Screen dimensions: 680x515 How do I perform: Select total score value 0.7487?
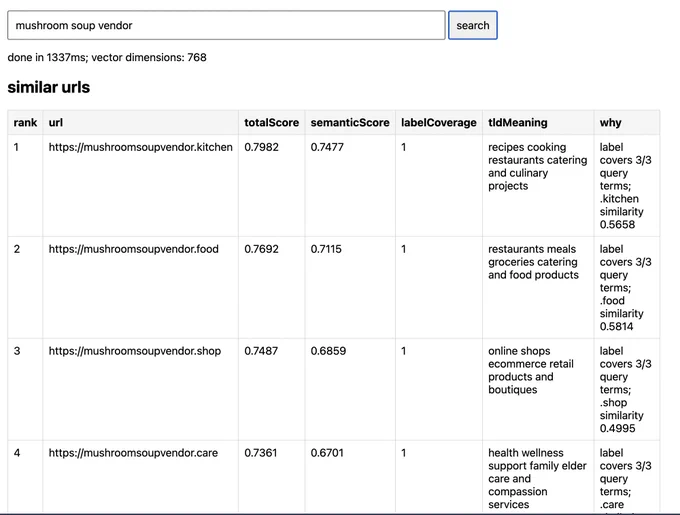(x=261, y=351)
